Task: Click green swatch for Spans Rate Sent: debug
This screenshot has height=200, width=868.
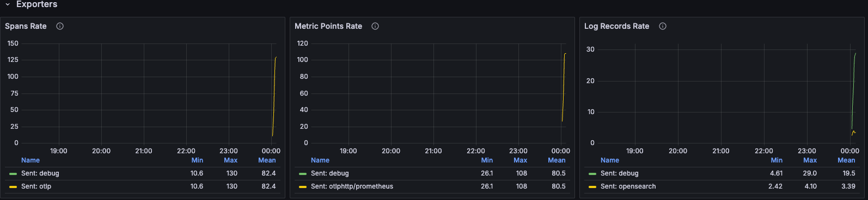Action: point(13,174)
